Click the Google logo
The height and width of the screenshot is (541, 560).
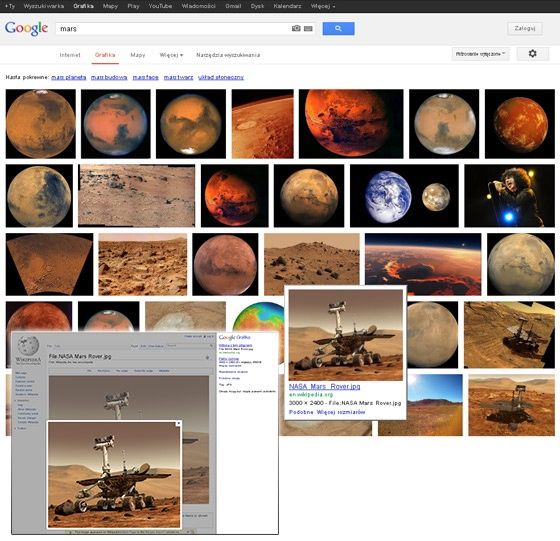point(26,28)
